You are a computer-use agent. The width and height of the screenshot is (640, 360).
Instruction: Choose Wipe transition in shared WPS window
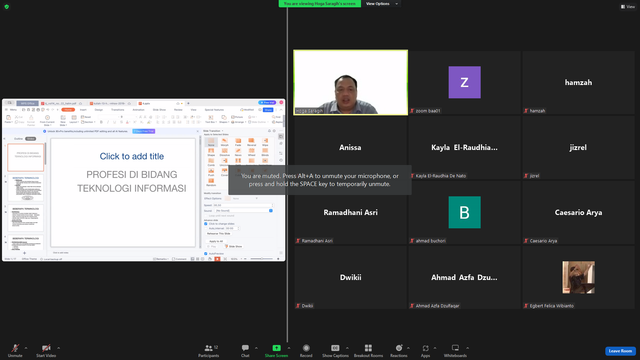[265, 142]
